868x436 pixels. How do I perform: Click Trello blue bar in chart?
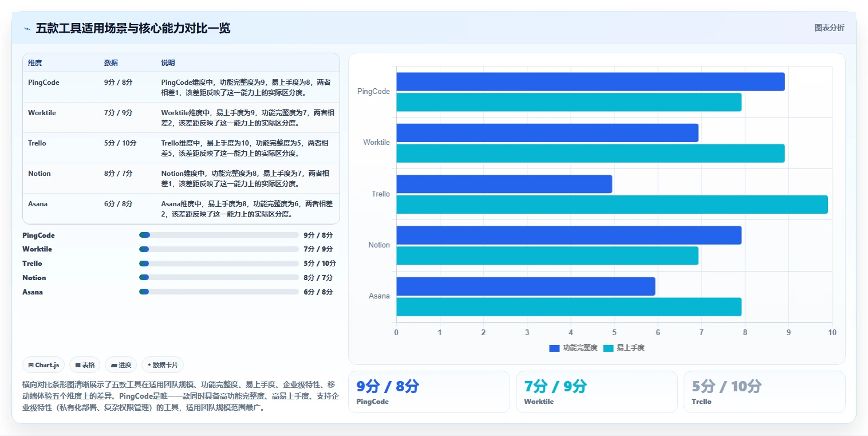coord(504,184)
